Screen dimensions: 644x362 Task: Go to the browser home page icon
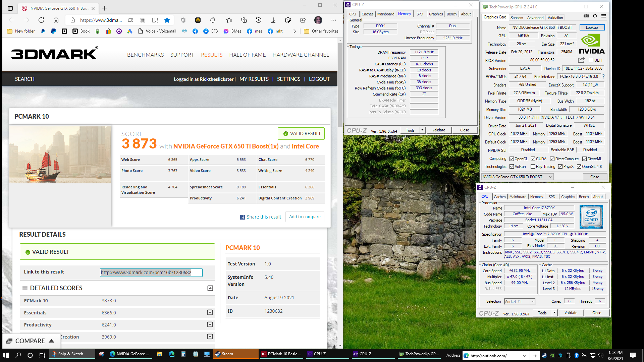click(56, 20)
